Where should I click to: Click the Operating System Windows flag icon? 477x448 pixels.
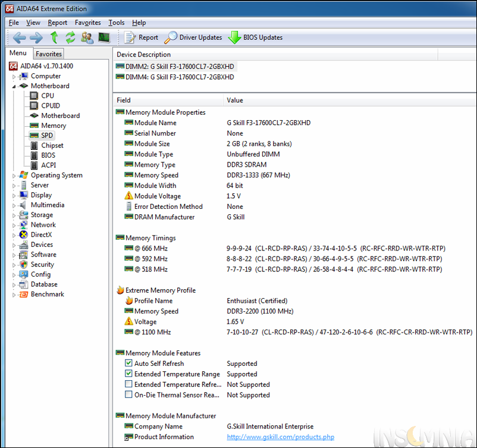point(23,175)
